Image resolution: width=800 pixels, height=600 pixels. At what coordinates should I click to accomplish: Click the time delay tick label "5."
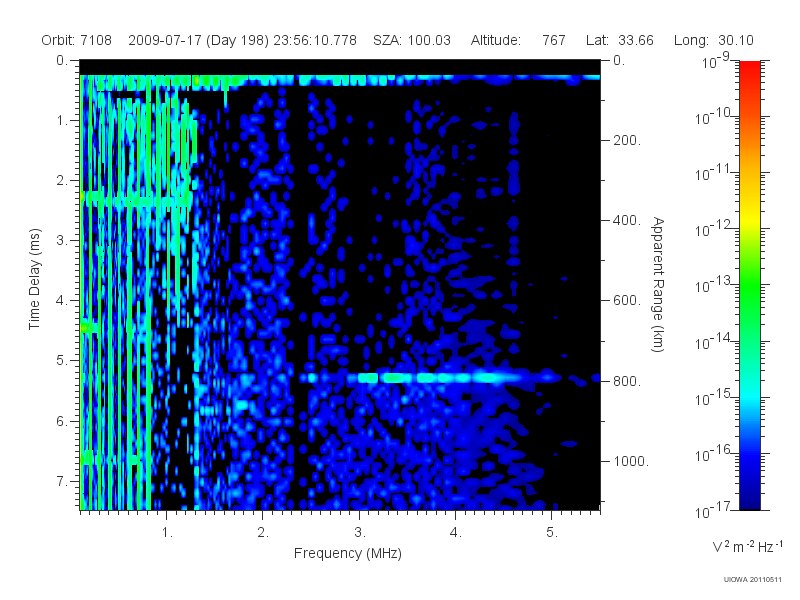pyautogui.click(x=62, y=360)
